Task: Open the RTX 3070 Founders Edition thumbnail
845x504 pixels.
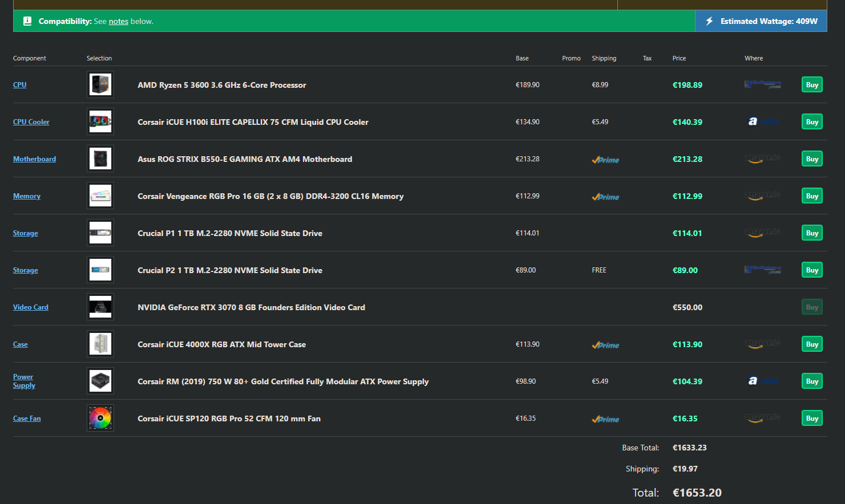Action: [x=100, y=307]
